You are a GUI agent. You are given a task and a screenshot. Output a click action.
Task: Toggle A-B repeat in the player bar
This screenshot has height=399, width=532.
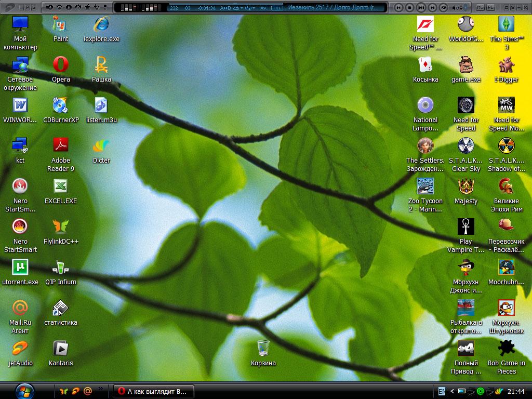[x=226, y=8]
